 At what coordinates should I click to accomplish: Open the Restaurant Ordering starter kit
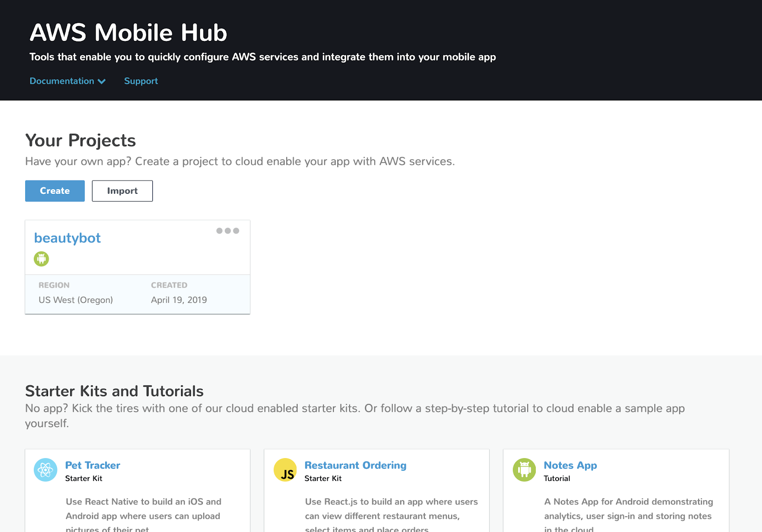[x=355, y=465]
